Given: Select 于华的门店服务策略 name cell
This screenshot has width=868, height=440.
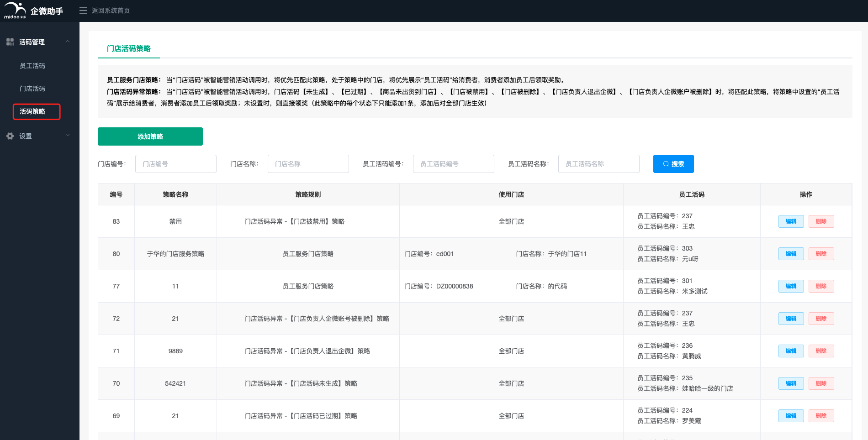Looking at the screenshot, I should (176, 254).
